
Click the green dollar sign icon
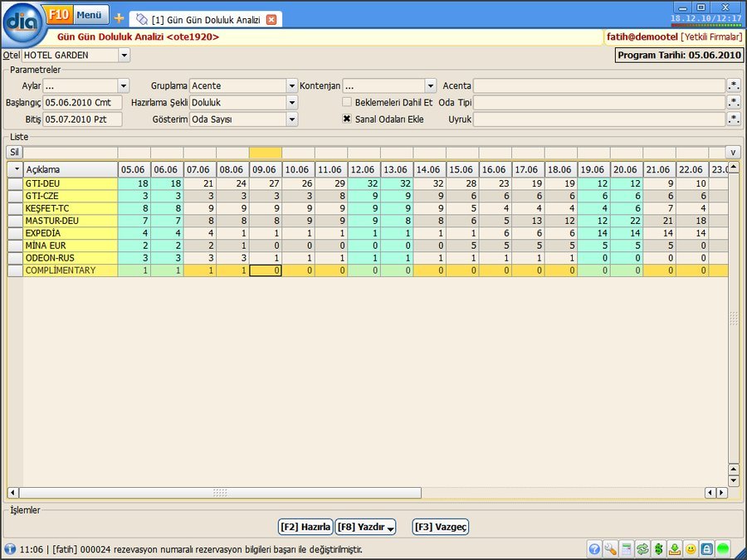coord(659,549)
